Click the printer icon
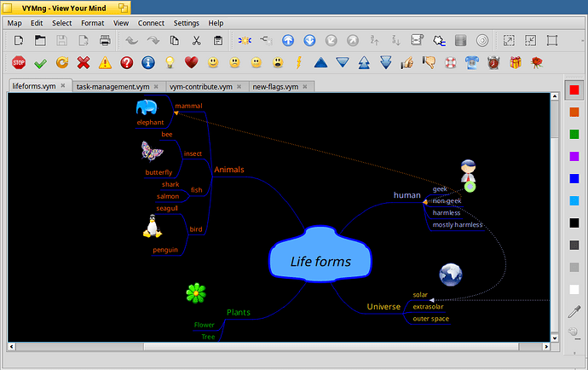The height and width of the screenshot is (370, 588). [105, 40]
